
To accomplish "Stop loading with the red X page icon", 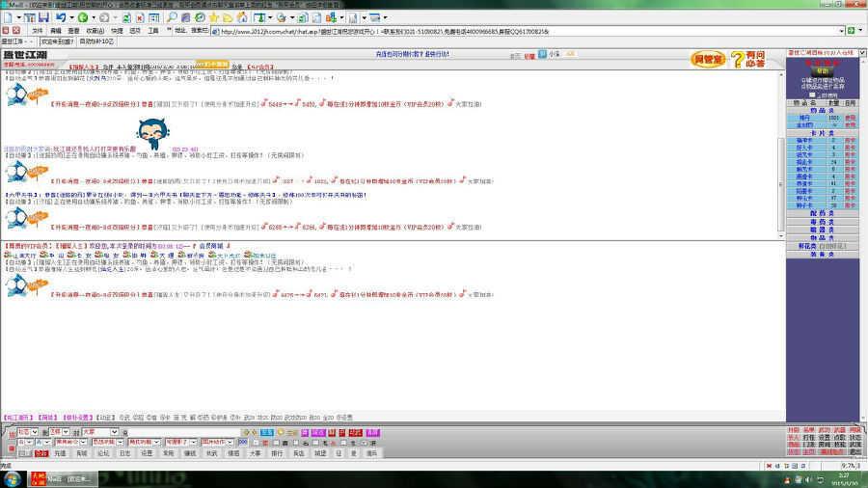I will click(x=140, y=17).
